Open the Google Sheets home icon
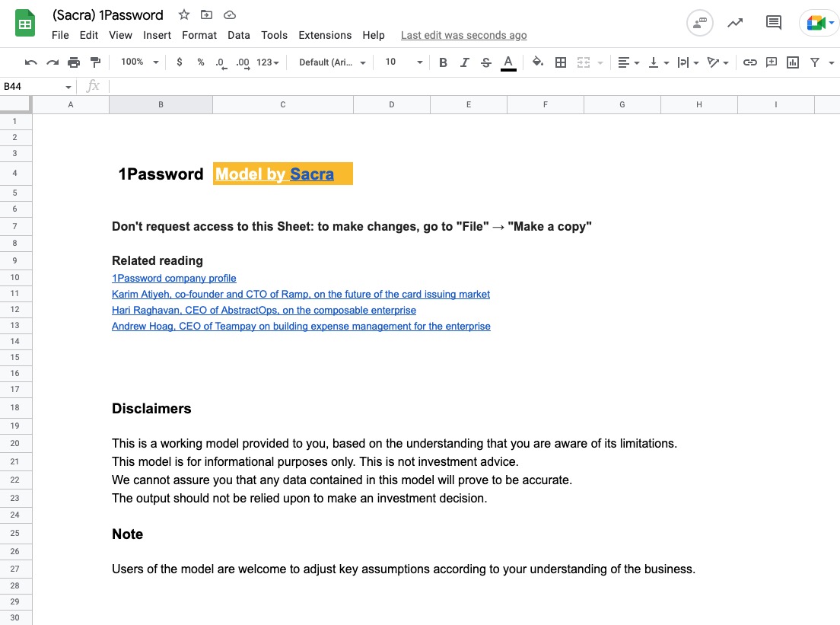This screenshot has height=625, width=840. coord(24,24)
